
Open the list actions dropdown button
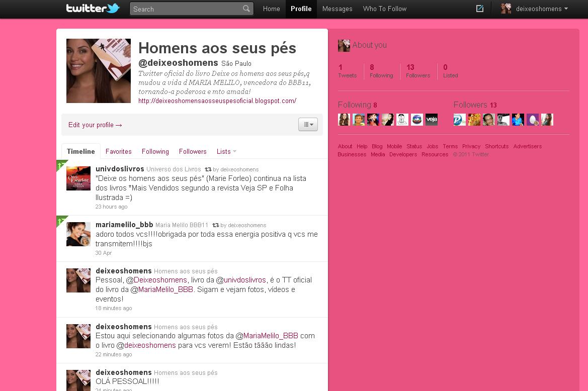tap(308, 124)
